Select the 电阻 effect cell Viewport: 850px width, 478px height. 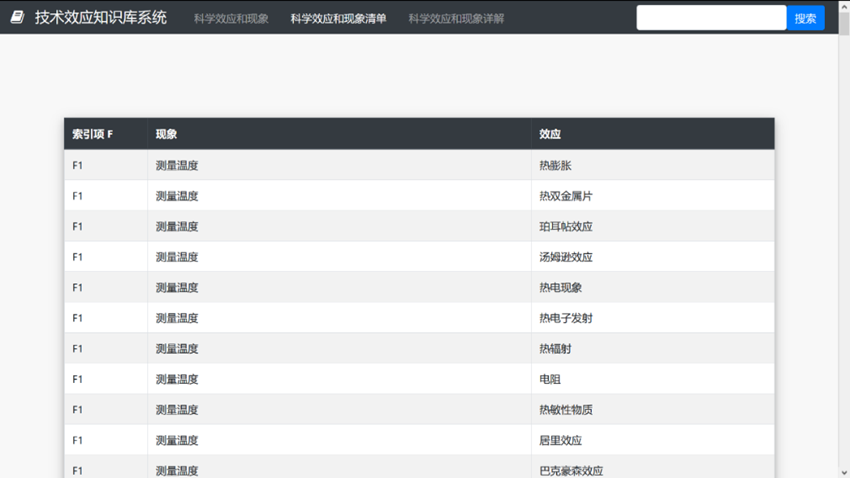(x=653, y=379)
